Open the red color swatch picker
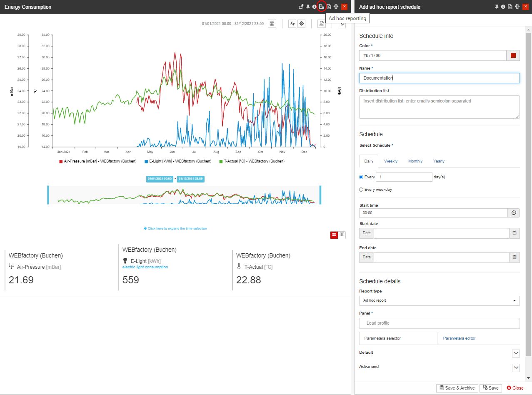 (513, 55)
